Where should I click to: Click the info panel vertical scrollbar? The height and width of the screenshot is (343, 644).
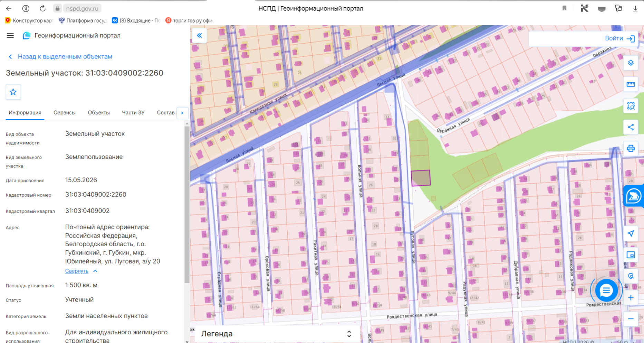[187, 204]
